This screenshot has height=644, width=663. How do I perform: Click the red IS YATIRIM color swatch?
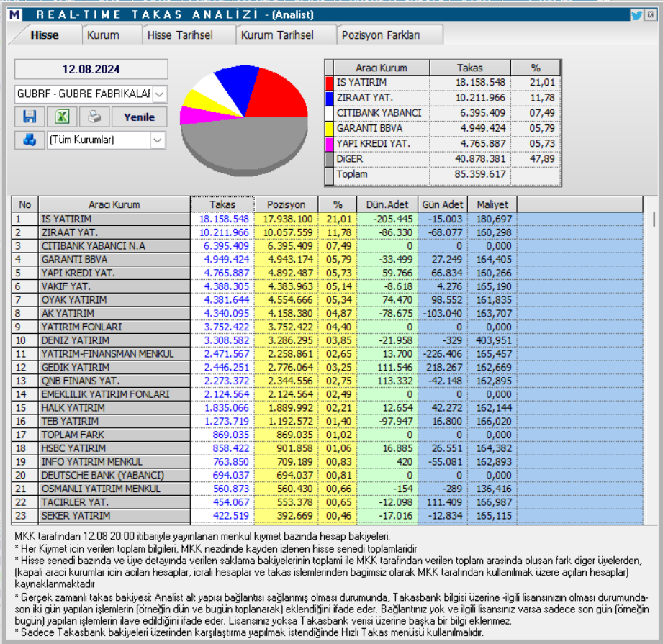coord(329,81)
